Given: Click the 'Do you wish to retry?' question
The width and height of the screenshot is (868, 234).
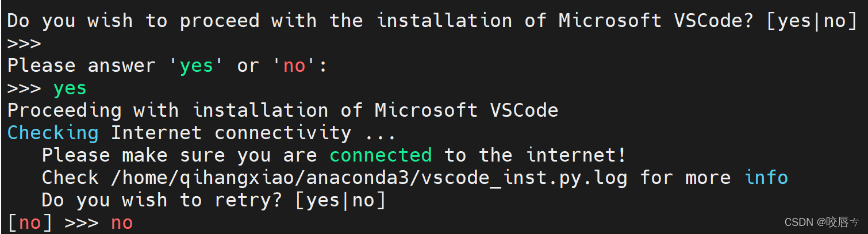Looking at the screenshot, I should (162, 200).
